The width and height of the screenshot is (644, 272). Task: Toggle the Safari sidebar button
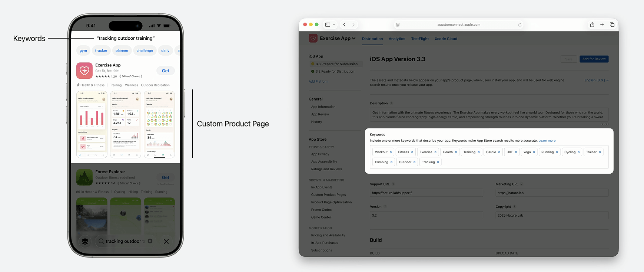pyautogui.click(x=328, y=25)
